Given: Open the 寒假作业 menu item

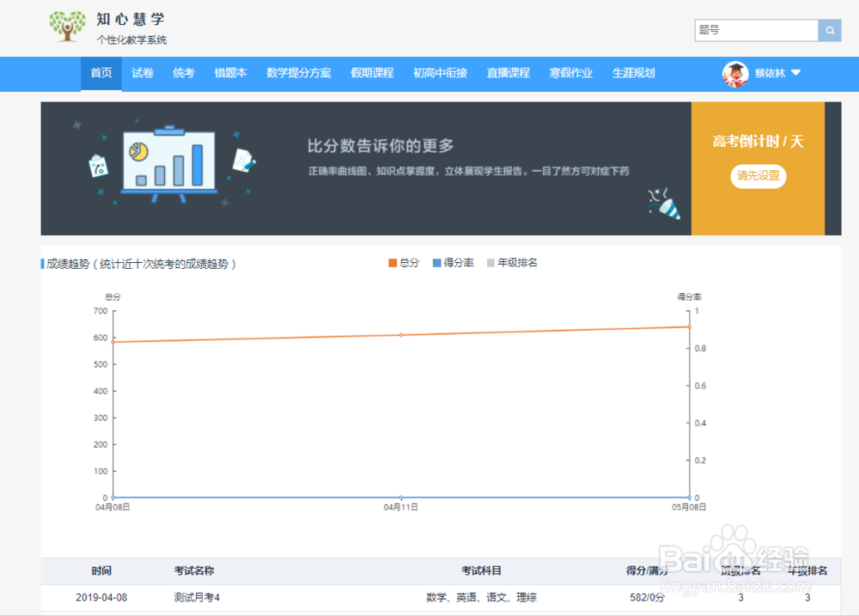Looking at the screenshot, I should click(x=571, y=73).
